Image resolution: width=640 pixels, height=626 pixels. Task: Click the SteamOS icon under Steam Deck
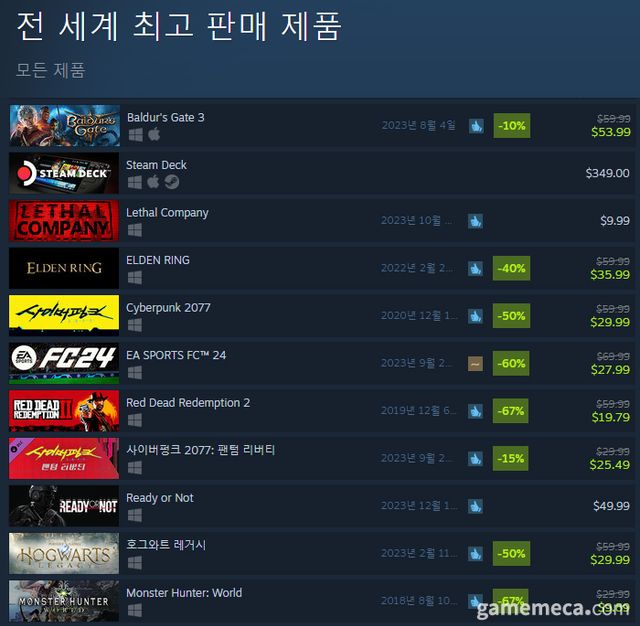pyautogui.click(x=172, y=182)
